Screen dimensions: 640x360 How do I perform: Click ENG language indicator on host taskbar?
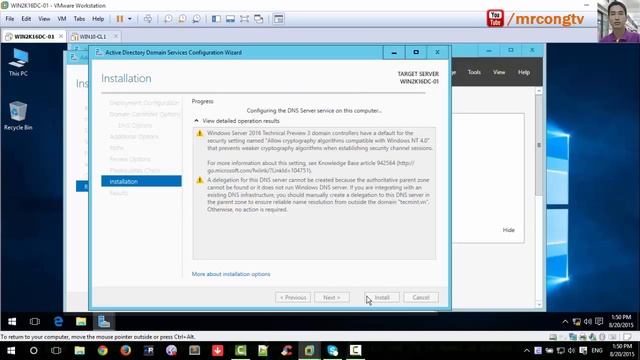click(x=597, y=351)
